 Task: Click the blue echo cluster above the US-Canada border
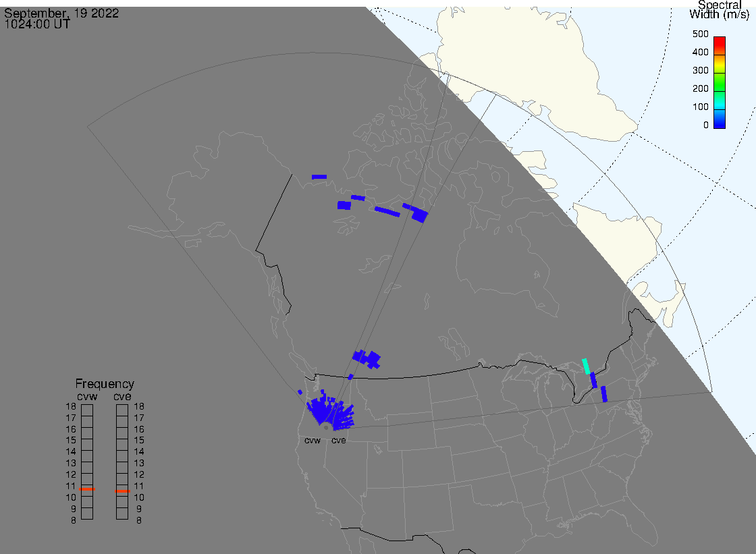(x=367, y=359)
